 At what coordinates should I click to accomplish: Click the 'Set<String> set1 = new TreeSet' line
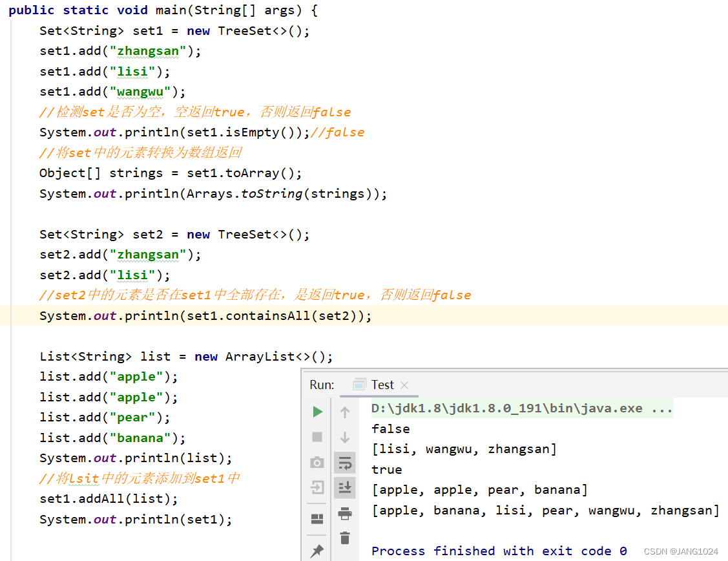pyautogui.click(x=174, y=30)
